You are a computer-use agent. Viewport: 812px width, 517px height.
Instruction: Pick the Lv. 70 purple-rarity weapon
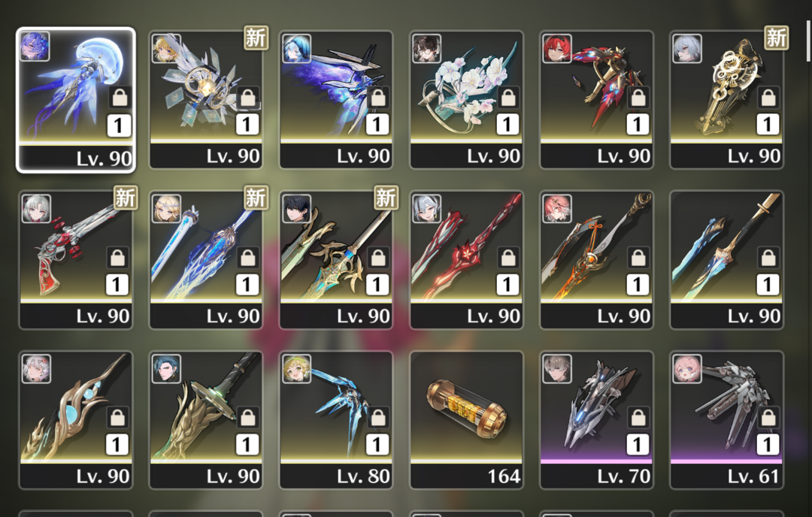point(596,420)
